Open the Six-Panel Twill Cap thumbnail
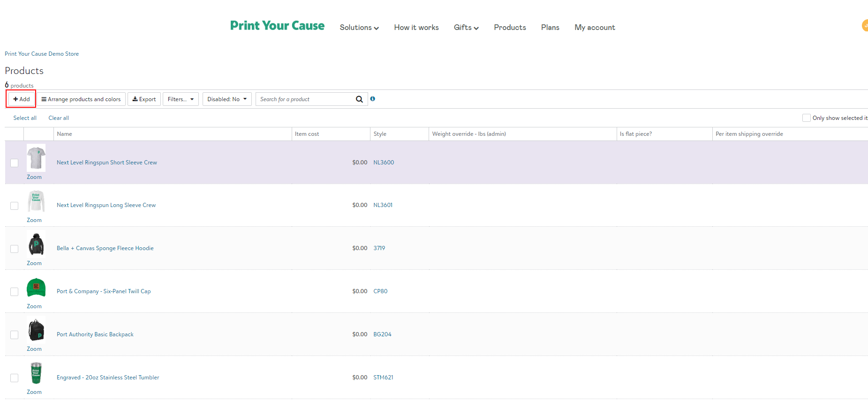The height and width of the screenshot is (400, 868). pyautogui.click(x=36, y=287)
